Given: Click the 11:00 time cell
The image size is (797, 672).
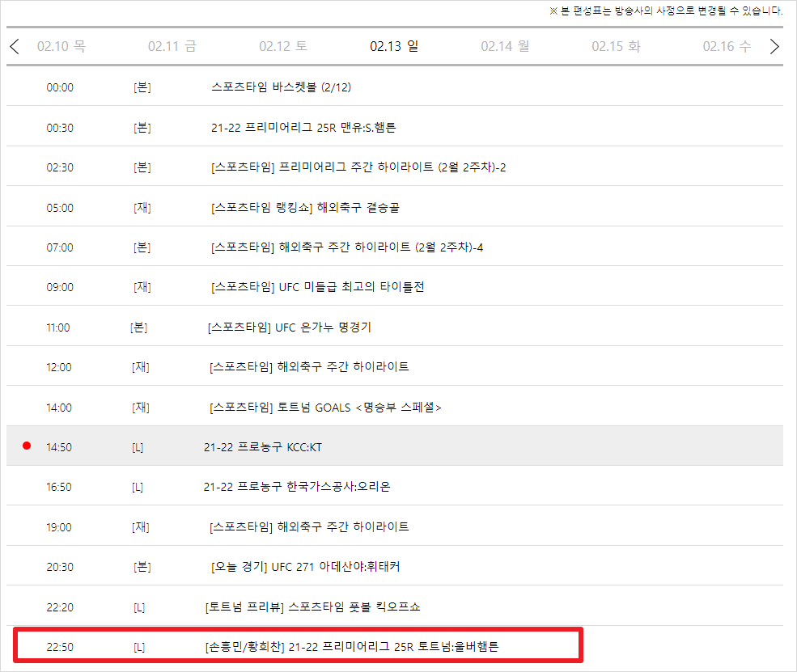Looking at the screenshot, I should click(58, 328).
